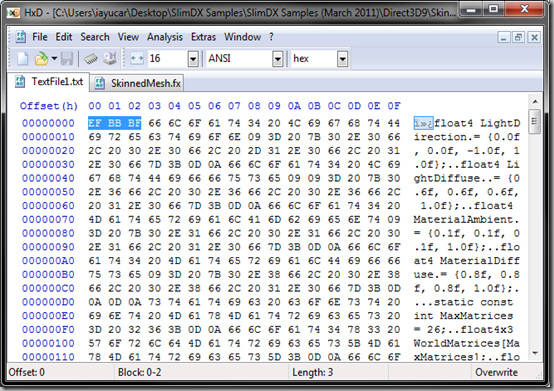Click the 0F column header
This screenshot has height=391, width=554.
[394, 106]
